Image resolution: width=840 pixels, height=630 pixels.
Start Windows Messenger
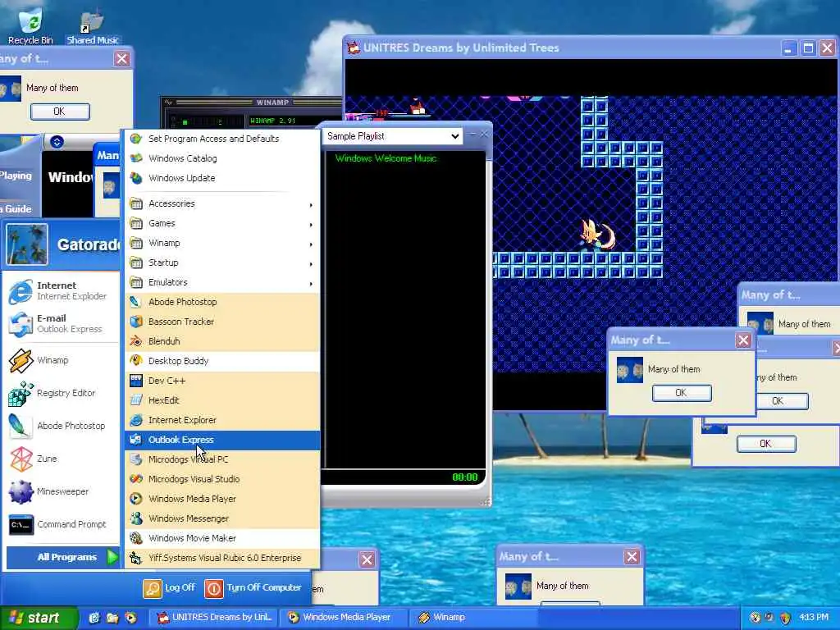point(222,518)
